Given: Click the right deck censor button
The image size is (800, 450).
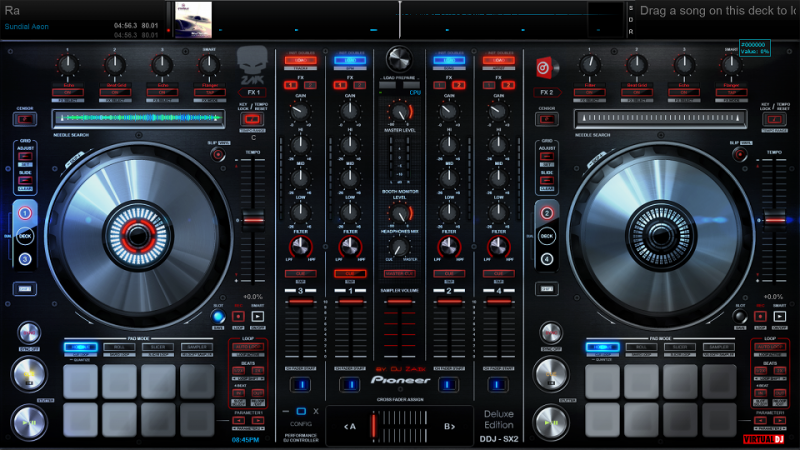Looking at the screenshot, I should click(546, 119).
